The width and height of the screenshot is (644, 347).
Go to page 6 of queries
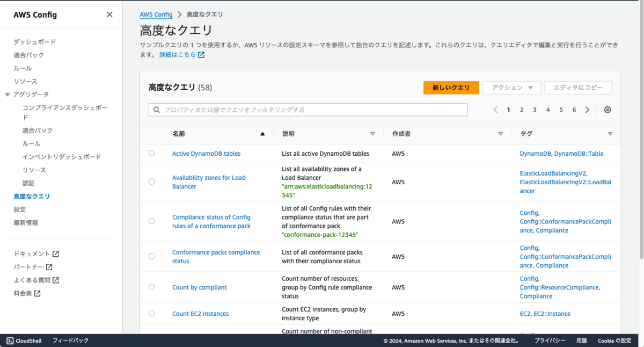tap(574, 110)
